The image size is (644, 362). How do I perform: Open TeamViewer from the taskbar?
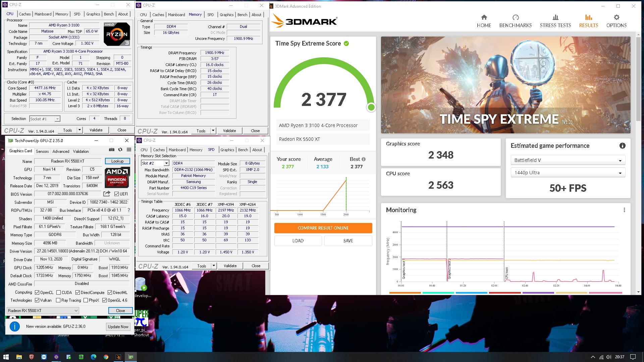(x=44, y=357)
